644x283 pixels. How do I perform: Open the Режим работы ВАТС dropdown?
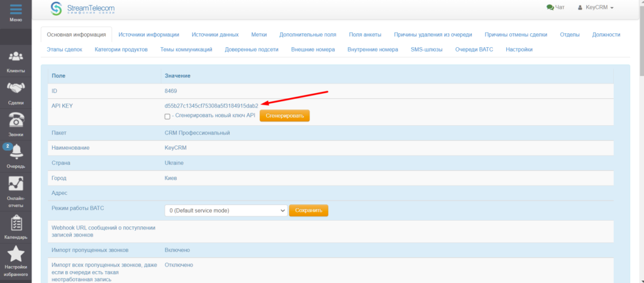coord(226,210)
